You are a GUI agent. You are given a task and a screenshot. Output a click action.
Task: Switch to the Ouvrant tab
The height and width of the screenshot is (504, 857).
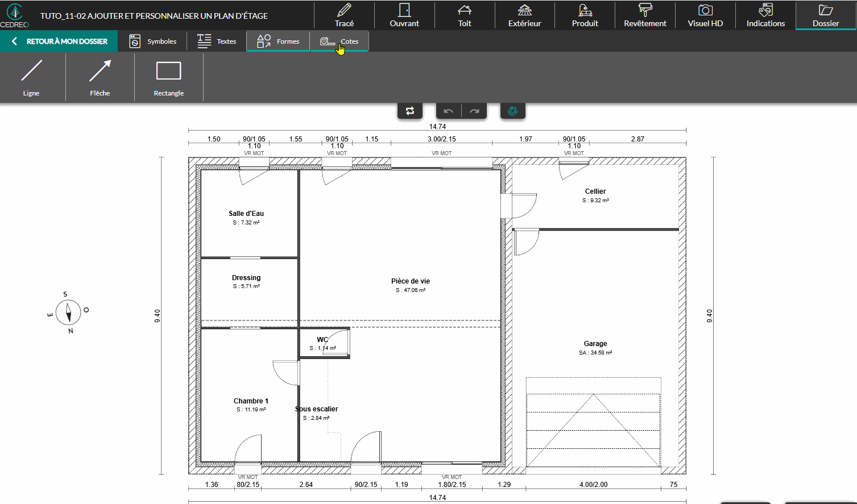(404, 15)
